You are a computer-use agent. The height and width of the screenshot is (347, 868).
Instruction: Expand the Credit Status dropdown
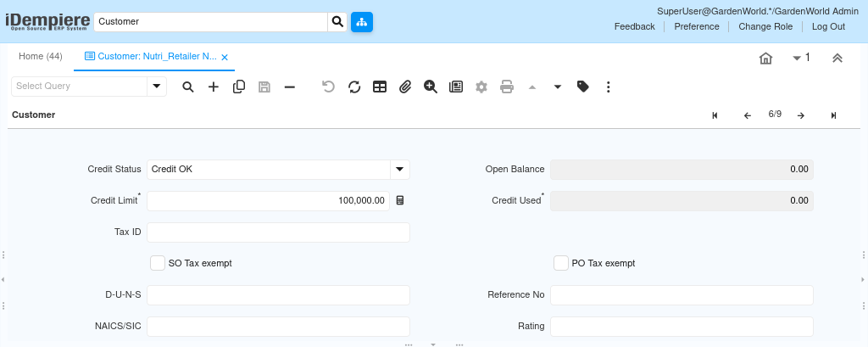[x=400, y=170]
